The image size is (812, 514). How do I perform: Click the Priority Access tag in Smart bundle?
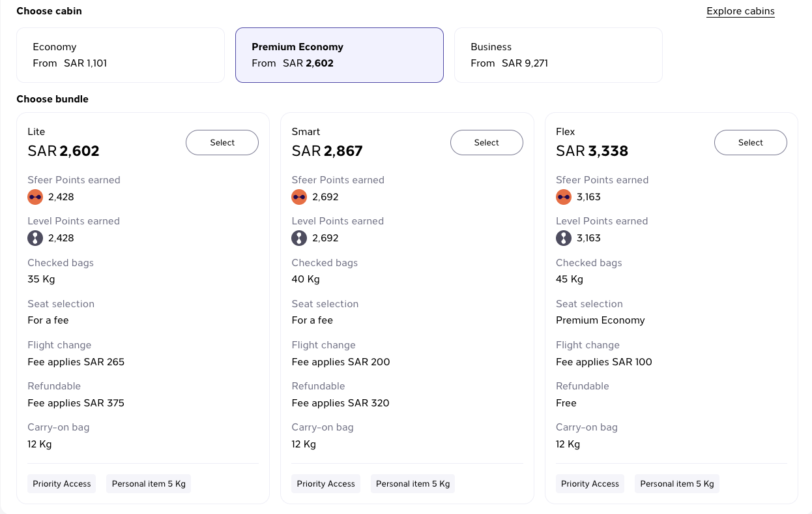(x=326, y=483)
